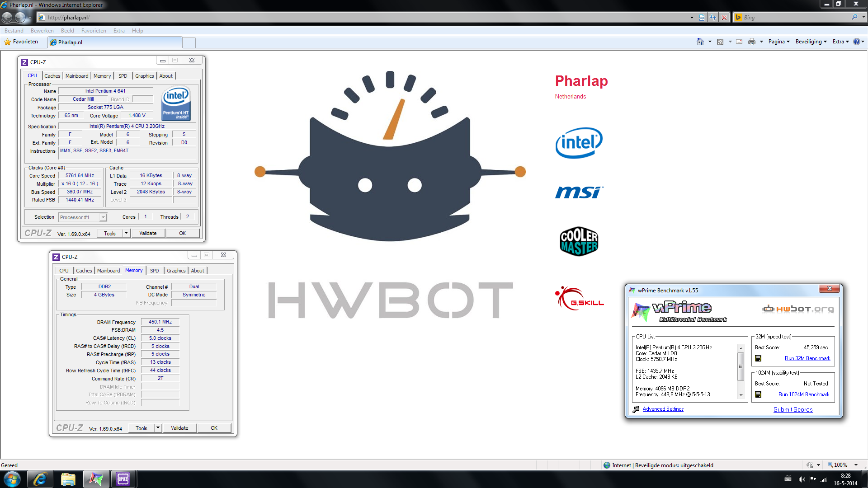
Task: Click the Favorieten star icon
Action: pos(7,42)
